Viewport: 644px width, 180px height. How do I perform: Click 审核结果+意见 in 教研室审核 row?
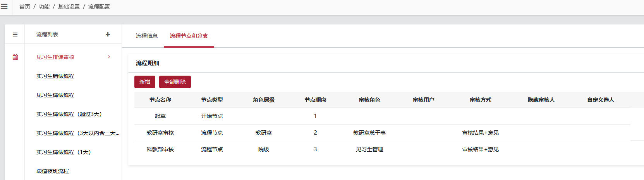point(481,133)
